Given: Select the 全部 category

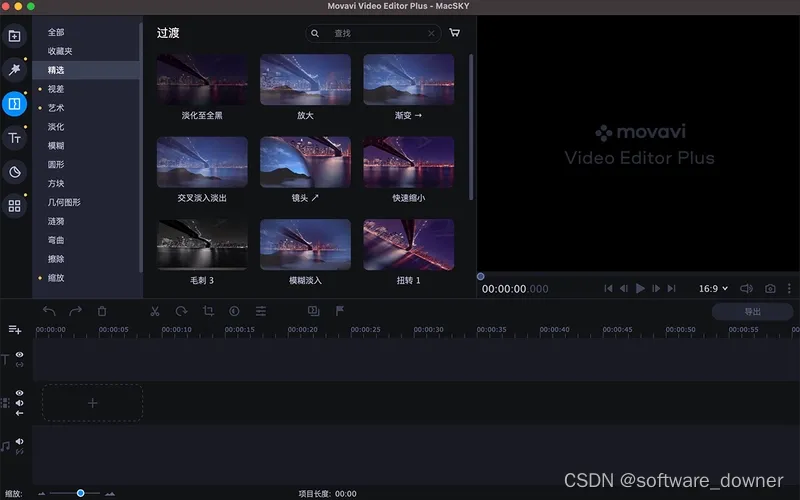Looking at the screenshot, I should pos(86,32).
